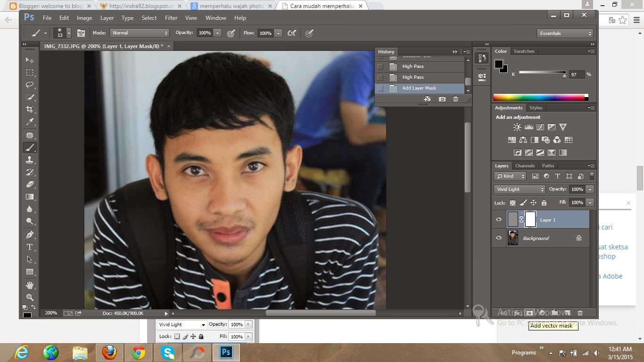Select the Clone Stamp tool
The width and height of the screenshot is (644, 362).
coord(30,160)
